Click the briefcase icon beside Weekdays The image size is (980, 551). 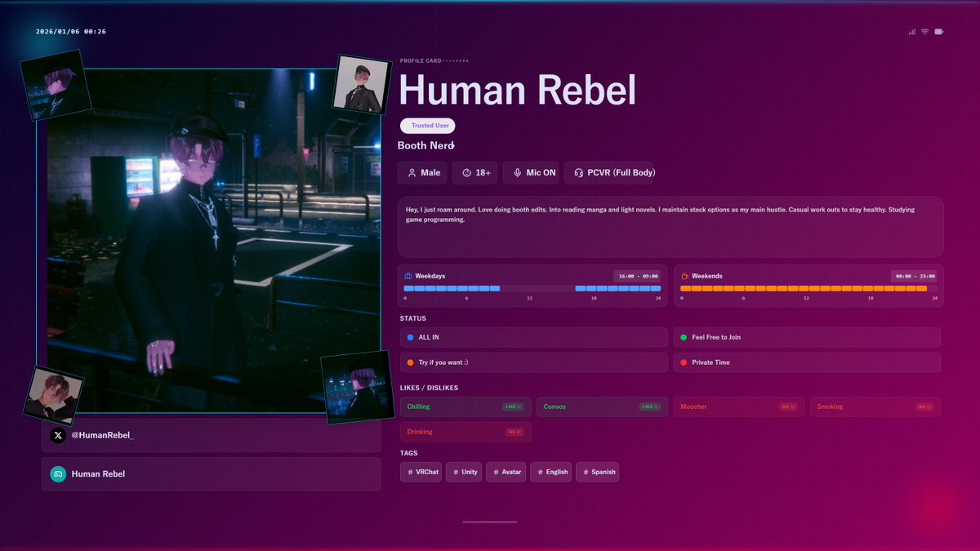click(x=408, y=276)
